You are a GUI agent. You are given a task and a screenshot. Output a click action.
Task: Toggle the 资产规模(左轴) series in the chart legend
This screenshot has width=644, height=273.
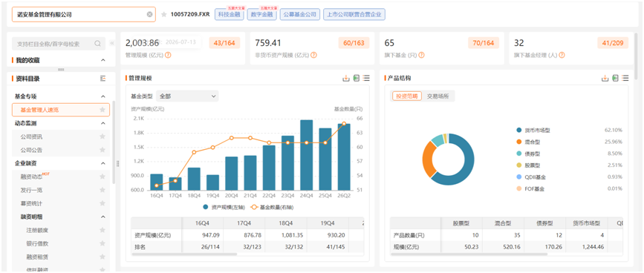[x=224, y=208]
